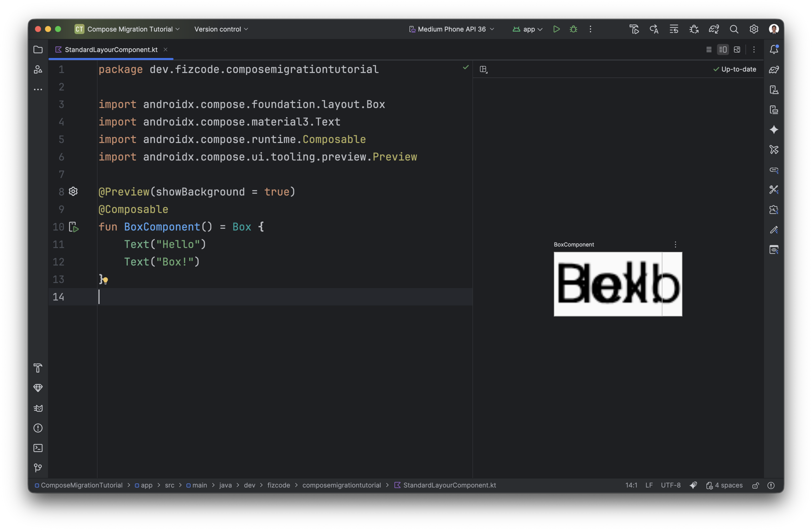Click the 14:1 caret position indicator
Viewport: 812px width, 530px height.
631,485
